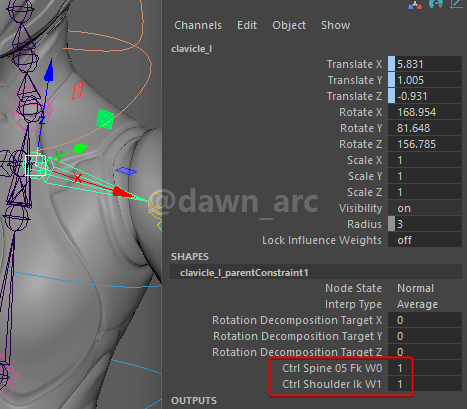Click the Node State value Normal
The height and width of the screenshot is (409, 467).
415,288
